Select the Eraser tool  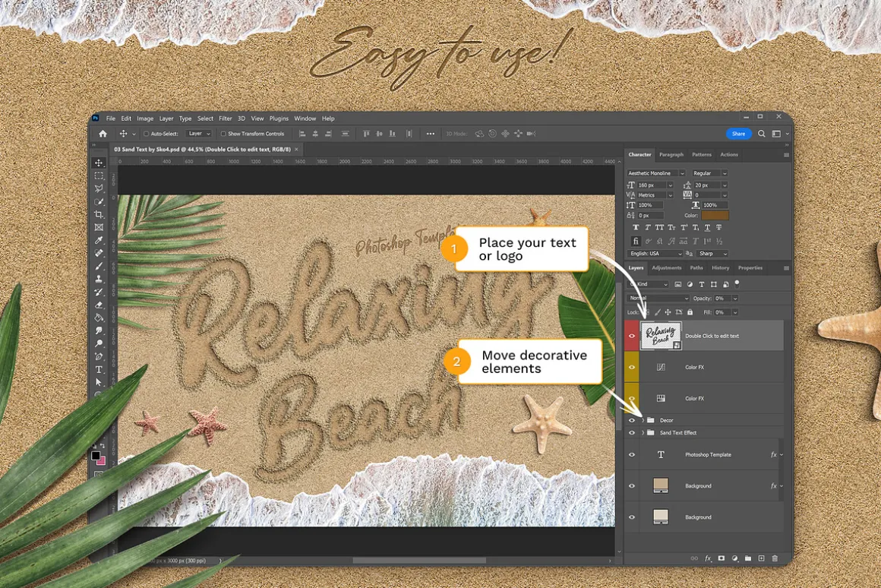pos(99,305)
